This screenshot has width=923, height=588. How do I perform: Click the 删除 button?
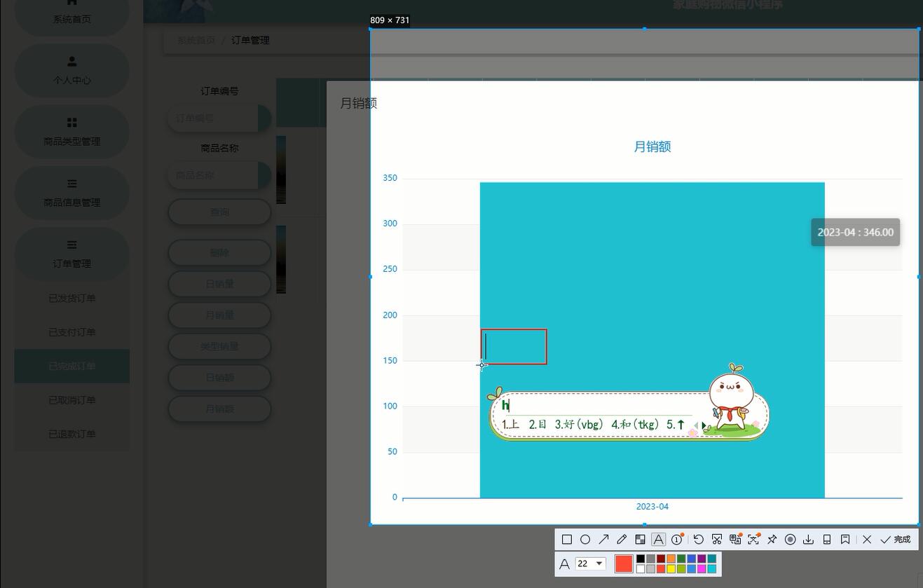pos(219,252)
